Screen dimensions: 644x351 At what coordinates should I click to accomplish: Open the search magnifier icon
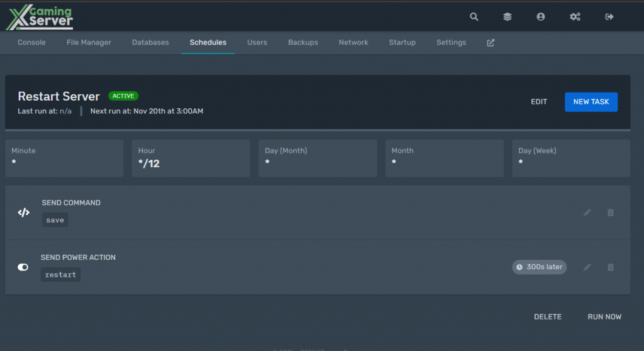click(474, 17)
